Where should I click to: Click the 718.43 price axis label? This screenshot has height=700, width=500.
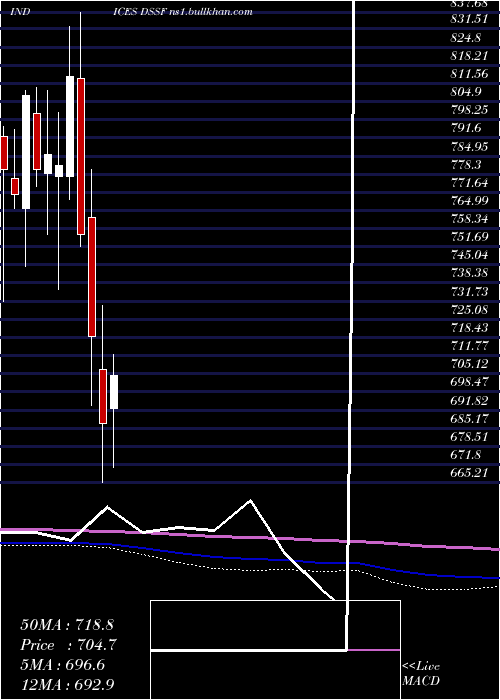pos(470,327)
